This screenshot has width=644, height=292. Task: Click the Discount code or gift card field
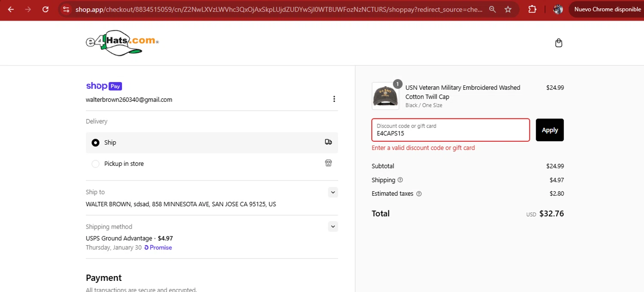tap(450, 130)
